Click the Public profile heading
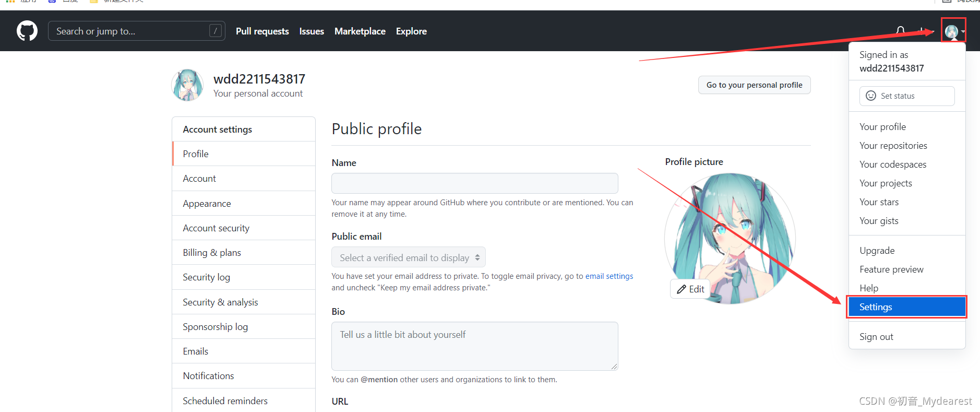 (377, 129)
